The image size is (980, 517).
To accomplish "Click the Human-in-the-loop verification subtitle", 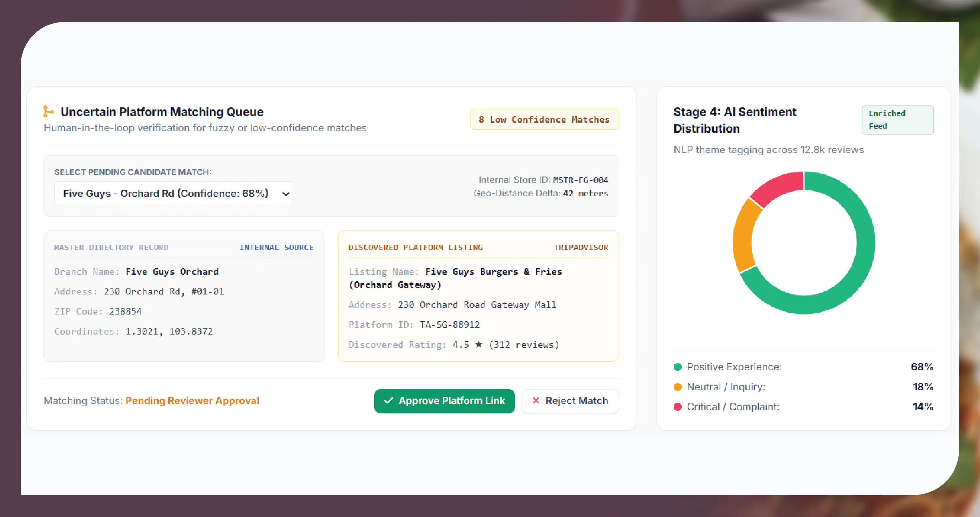I will [205, 128].
